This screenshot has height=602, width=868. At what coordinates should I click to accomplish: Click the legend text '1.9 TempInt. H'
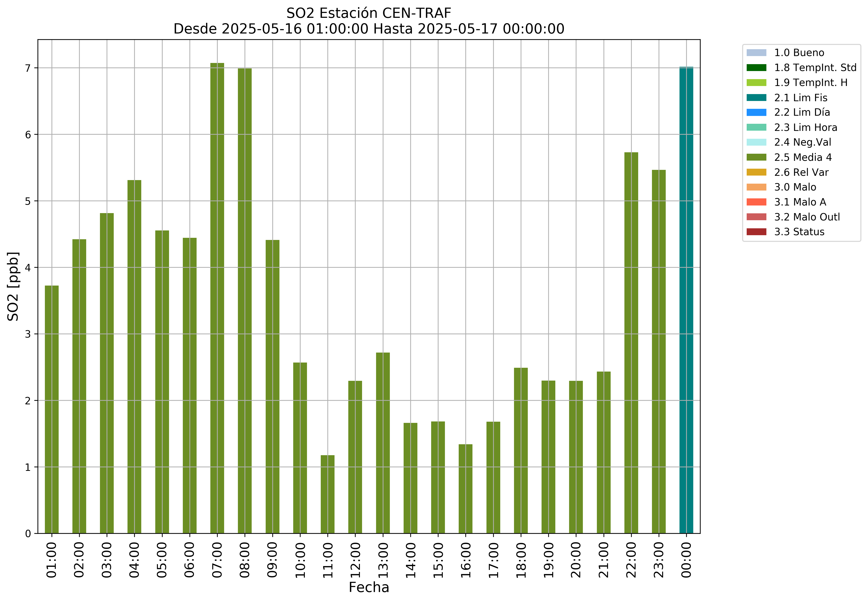click(x=811, y=83)
